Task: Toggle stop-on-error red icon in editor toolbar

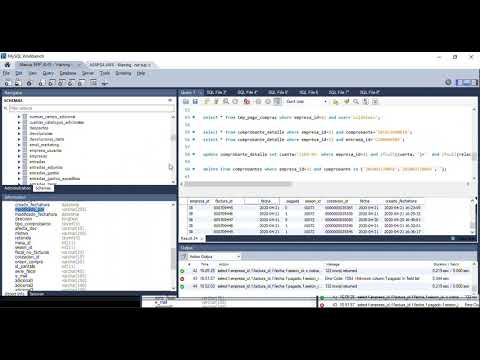Action: point(247,101)
